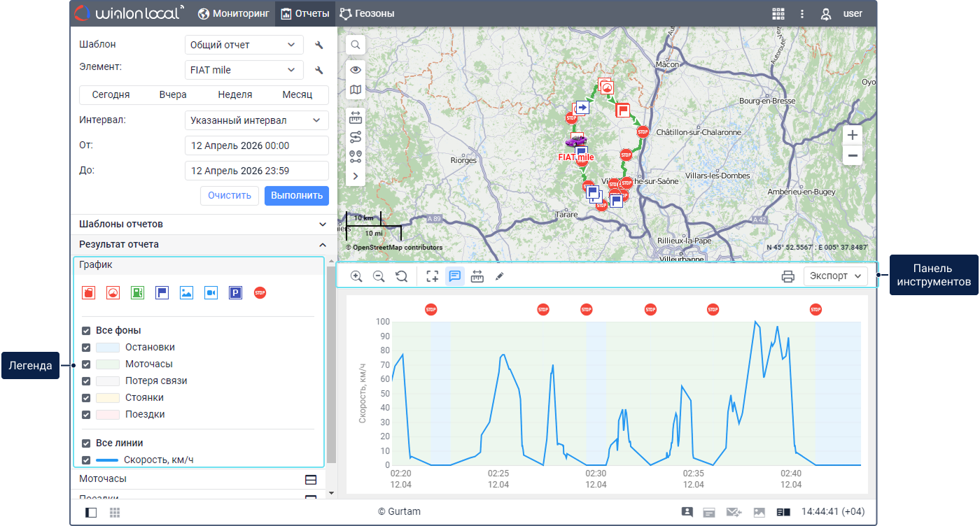Click the map zoom in plus button
Screen dimensions: 980x526
click(852, 135)
